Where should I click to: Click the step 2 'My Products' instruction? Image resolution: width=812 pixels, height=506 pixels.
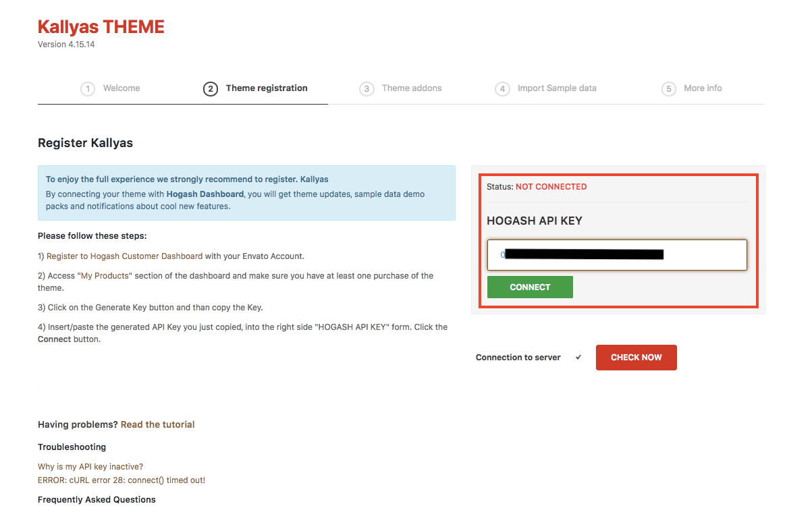tap(236, 281)
